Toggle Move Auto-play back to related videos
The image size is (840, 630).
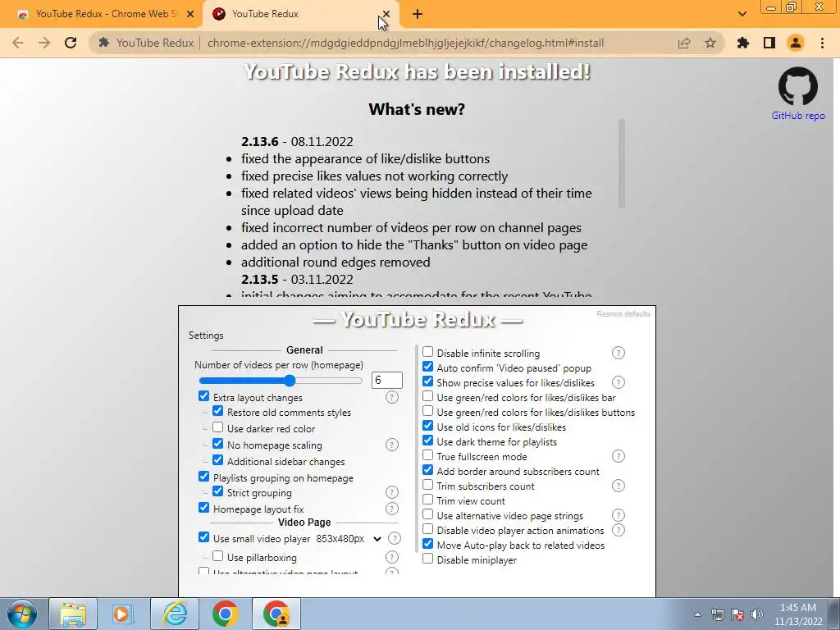[x=427, y=544]
